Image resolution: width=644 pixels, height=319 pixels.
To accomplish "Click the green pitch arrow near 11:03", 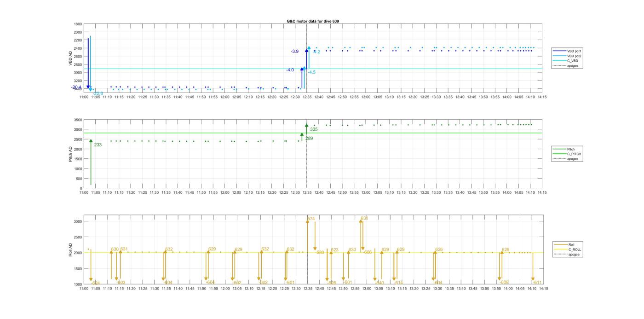I will tap(91, 162).
